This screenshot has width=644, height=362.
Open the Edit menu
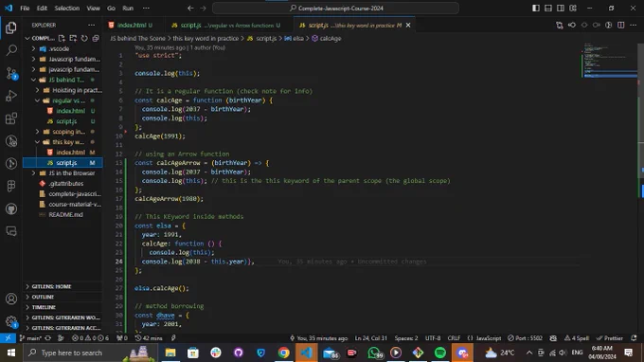pos(42,9)
